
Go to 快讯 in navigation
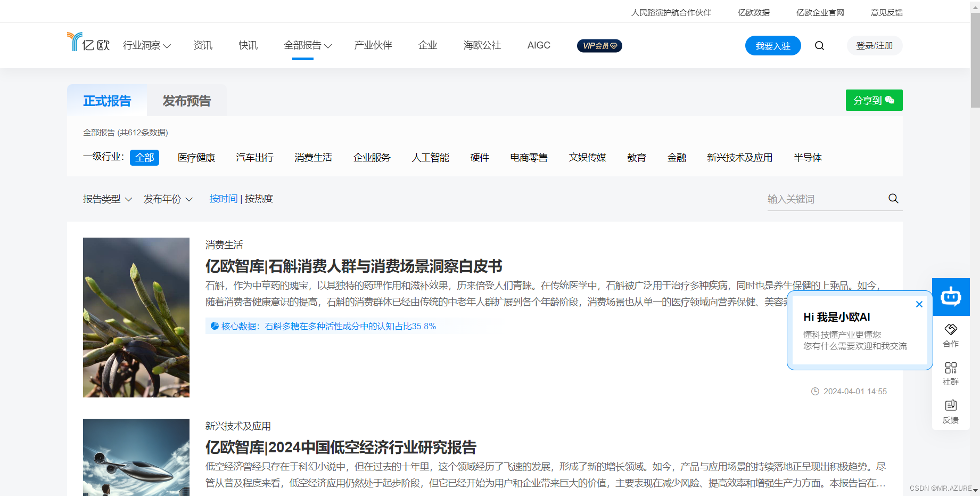(x=248, y=46)
